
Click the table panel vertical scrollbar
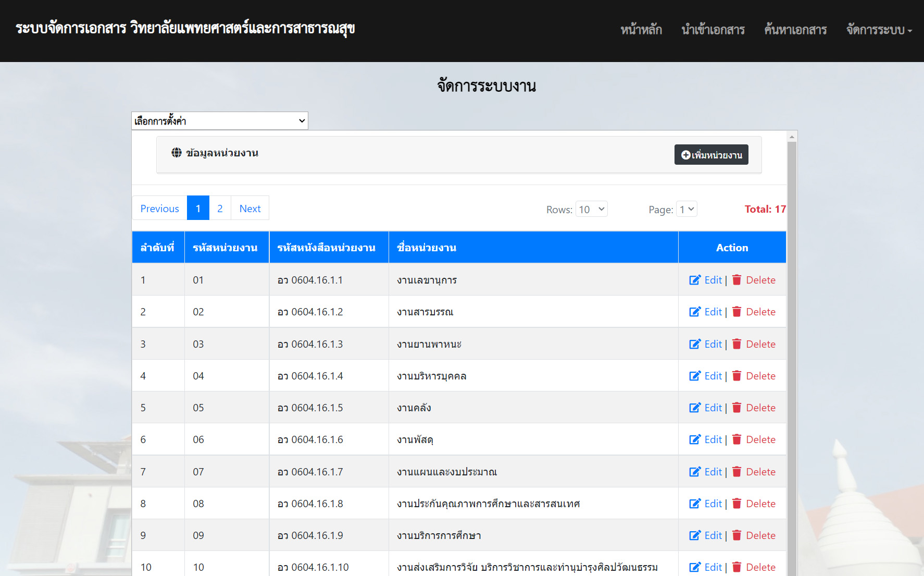[792, 354]
